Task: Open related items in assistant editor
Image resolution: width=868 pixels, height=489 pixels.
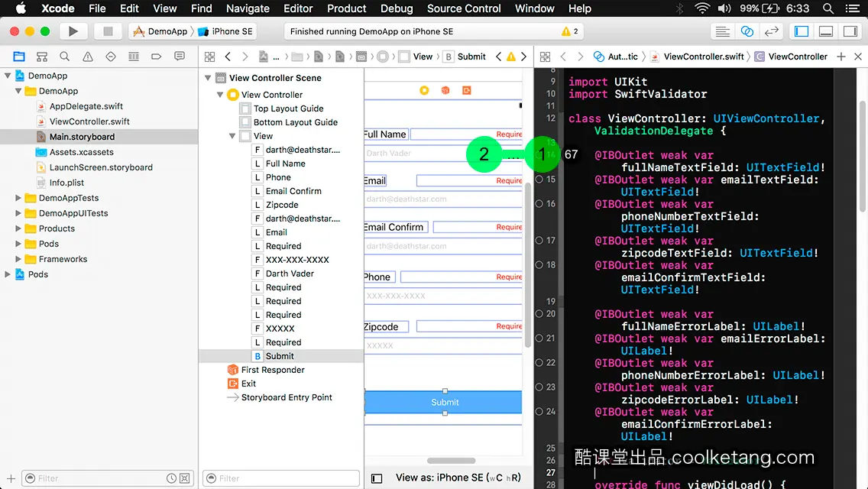Action: tap(546, 57)
